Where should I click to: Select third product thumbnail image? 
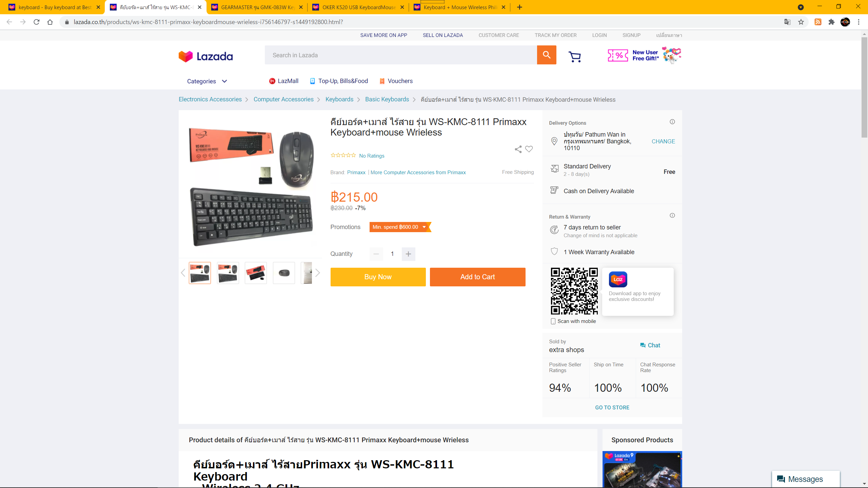click(x=256, y=273)
